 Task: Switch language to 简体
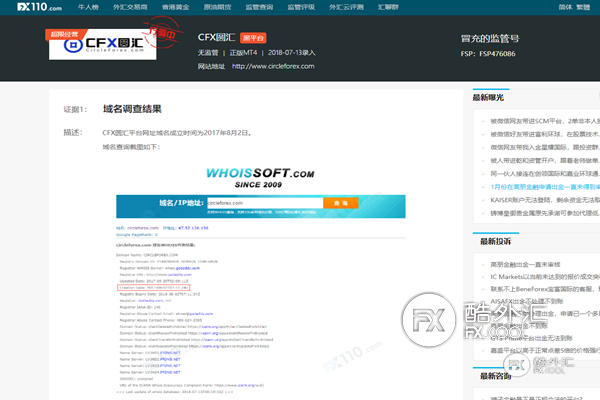(565, 7)
